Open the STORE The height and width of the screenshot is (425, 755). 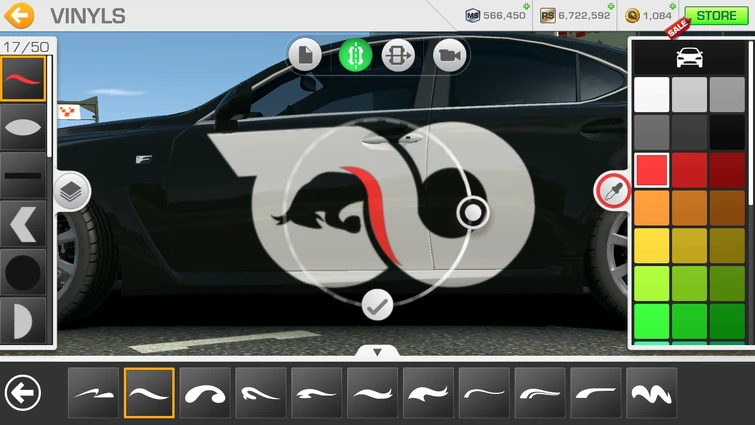[x=716, y=15]
